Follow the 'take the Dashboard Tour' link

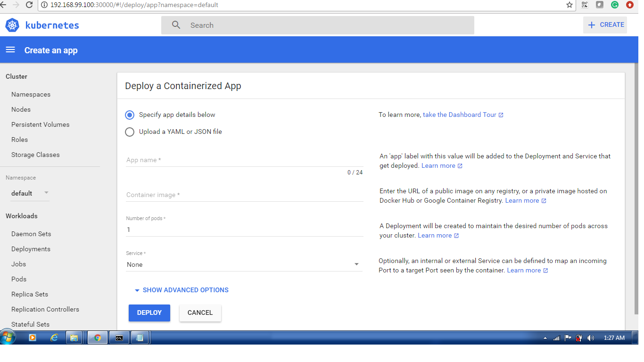(x=460, y=115)
